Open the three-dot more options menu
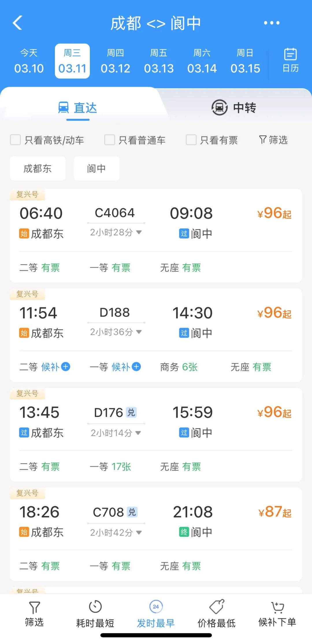The height and width of the screenshot is (644, 312). coord(272,23)
